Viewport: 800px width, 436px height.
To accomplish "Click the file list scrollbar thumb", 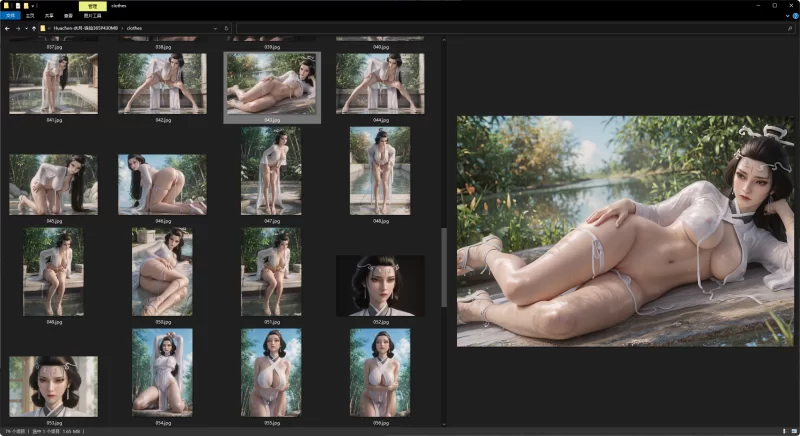I will pos(444,268).
